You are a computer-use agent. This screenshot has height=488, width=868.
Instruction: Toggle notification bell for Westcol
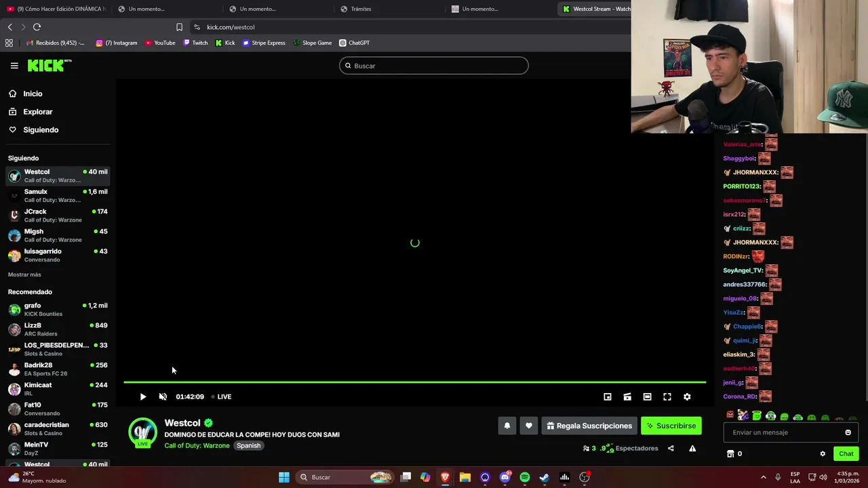pyautogui.click(x=507, y=426)
